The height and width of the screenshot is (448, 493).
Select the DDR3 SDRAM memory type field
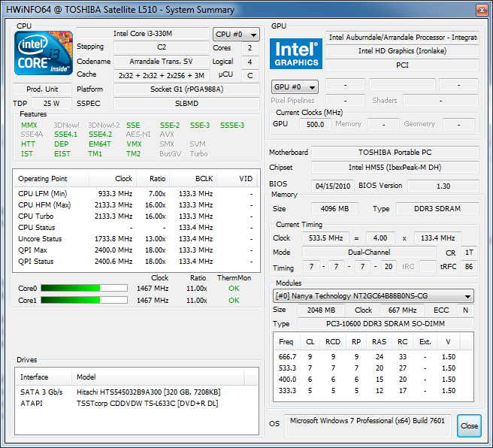[437, 209]
